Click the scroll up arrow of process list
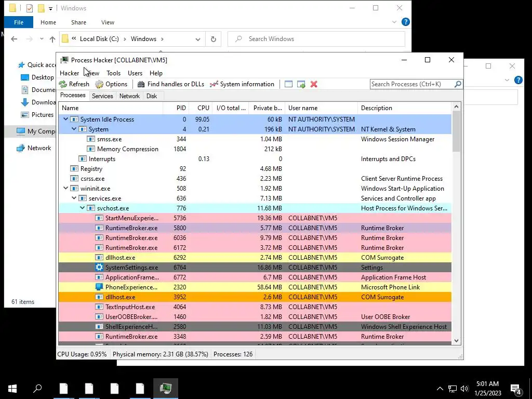The height and width of the screenshot is (399, 532). [x=456, y=107]
